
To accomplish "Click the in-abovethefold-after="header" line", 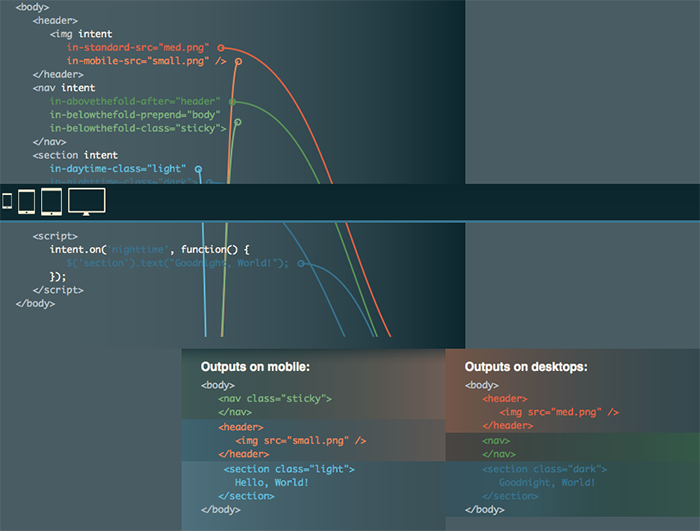I will [135, 101].
